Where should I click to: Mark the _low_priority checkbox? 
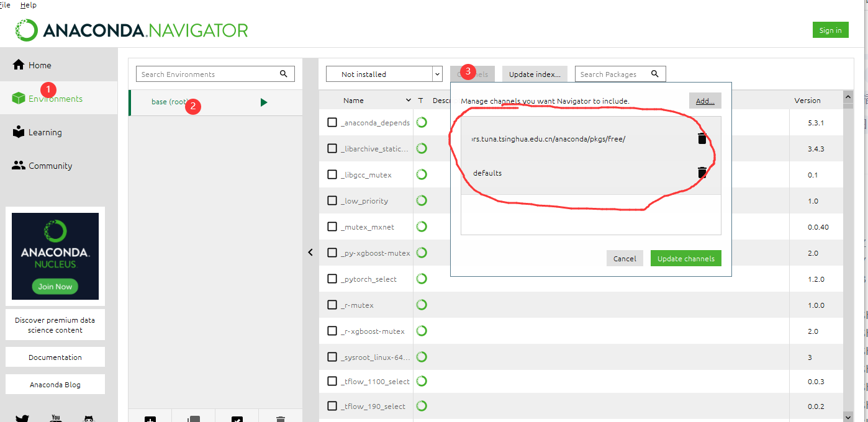pyautogui.click(x=332, y=200)
